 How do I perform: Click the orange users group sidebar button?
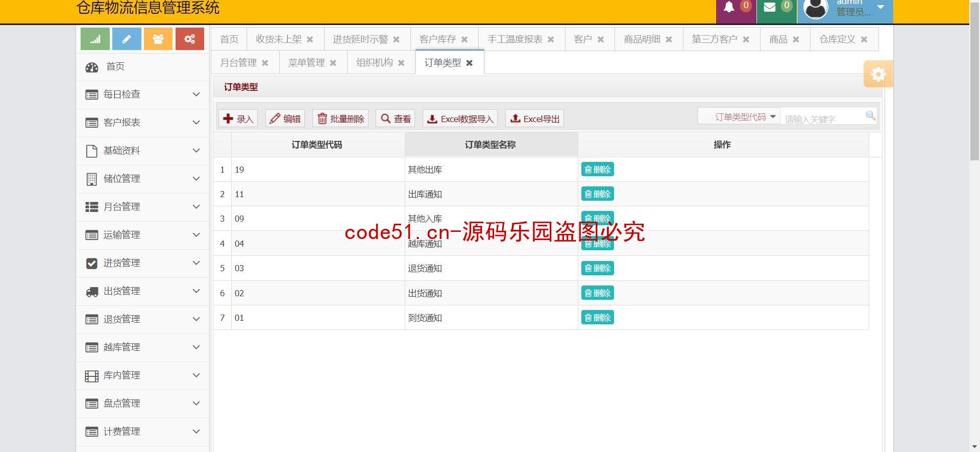coord(158,39)
